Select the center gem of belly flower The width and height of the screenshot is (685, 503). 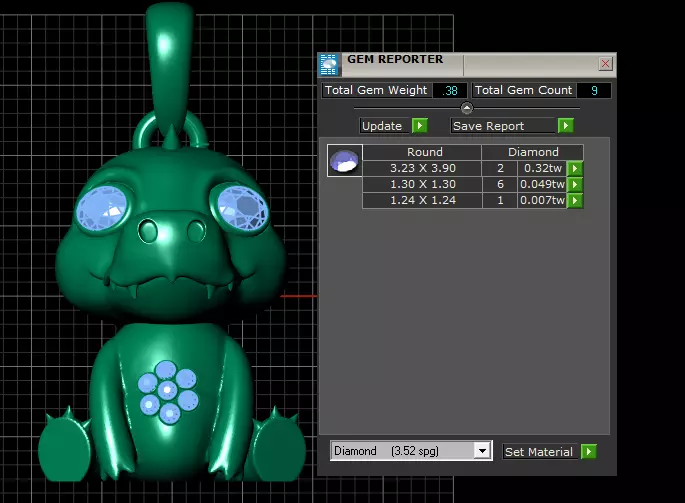pos(167,389)
